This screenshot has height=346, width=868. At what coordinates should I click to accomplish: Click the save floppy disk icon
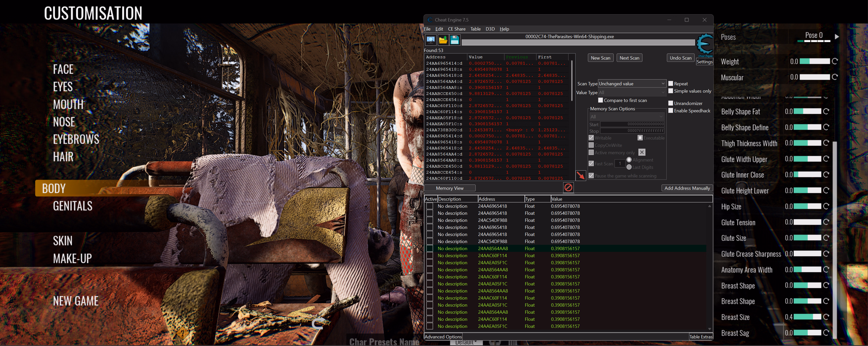click(454, 40)
